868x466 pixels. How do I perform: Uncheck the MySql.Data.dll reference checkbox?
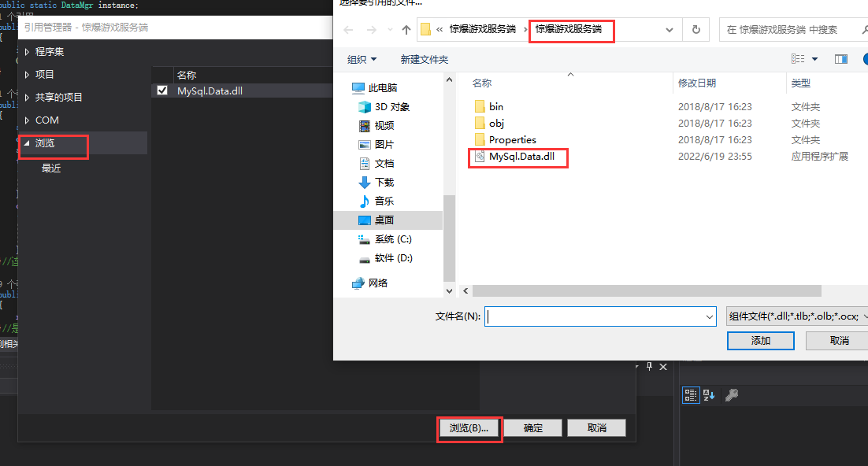click(x=162, y=91)
